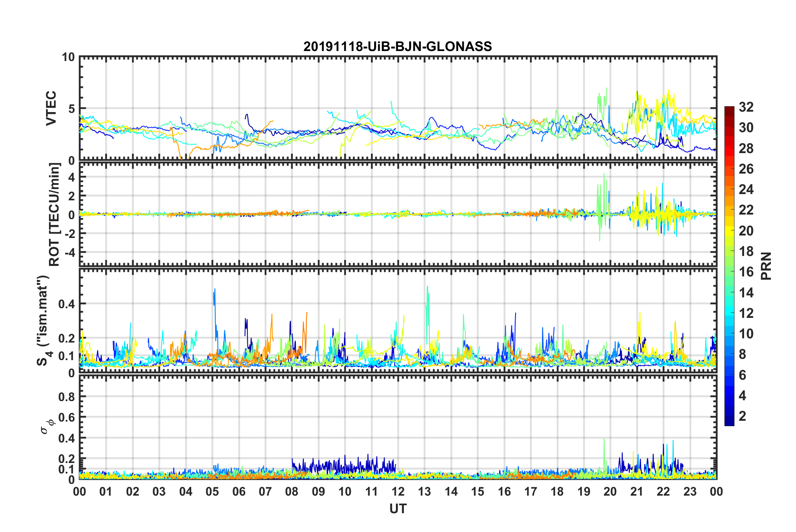Screen dimensions: 796x532
Task: Click ROT y-axis tick -4
Action: 70,252
